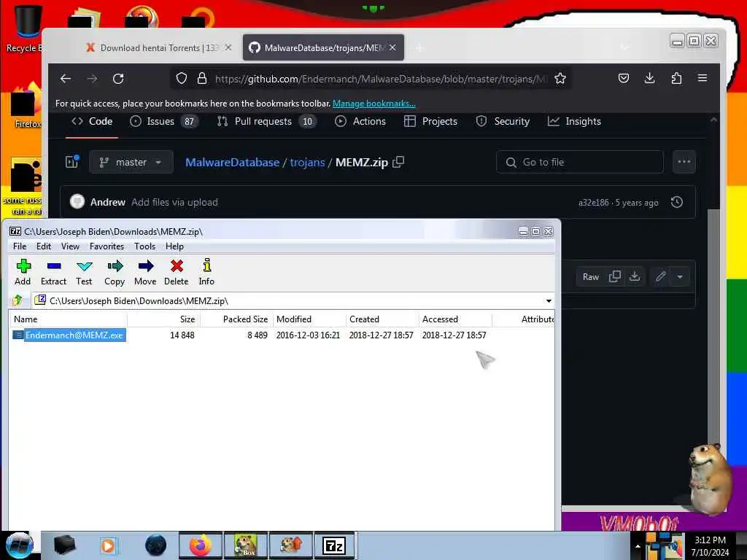Open the Favorites menu in 7-Zip
Viewport: 747px width, 560px height.
tap(107, 246)
